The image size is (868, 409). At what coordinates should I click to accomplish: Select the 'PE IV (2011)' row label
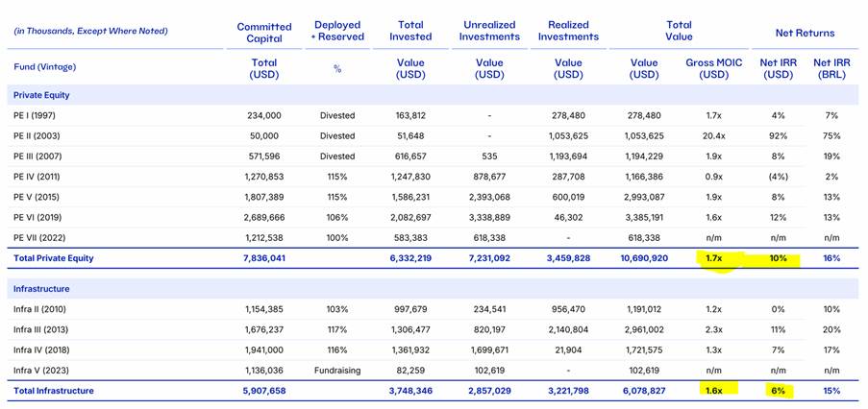coord(37,177)
